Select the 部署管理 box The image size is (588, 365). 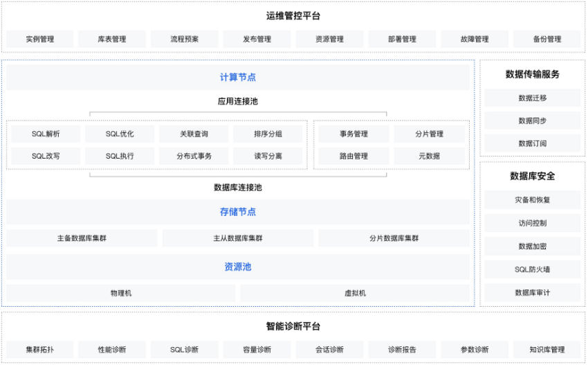pyautogui.click(x=402, y=39)
